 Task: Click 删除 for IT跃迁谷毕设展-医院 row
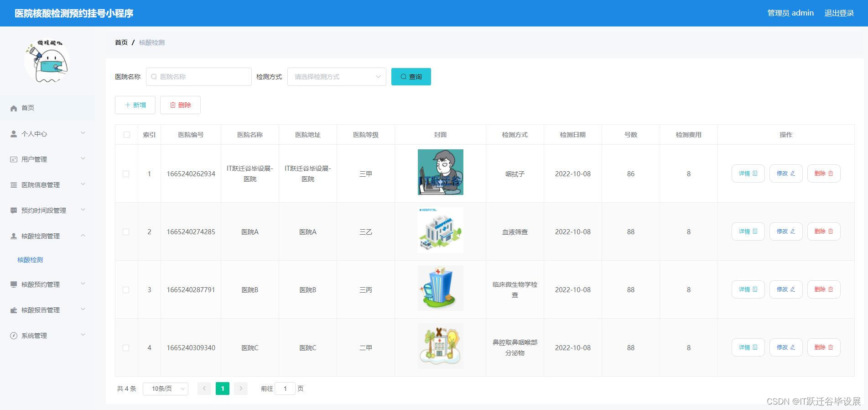824,173
